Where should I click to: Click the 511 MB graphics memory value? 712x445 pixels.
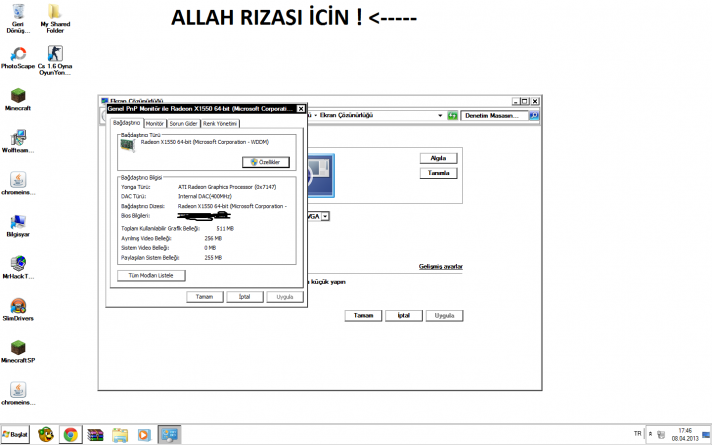225,229
